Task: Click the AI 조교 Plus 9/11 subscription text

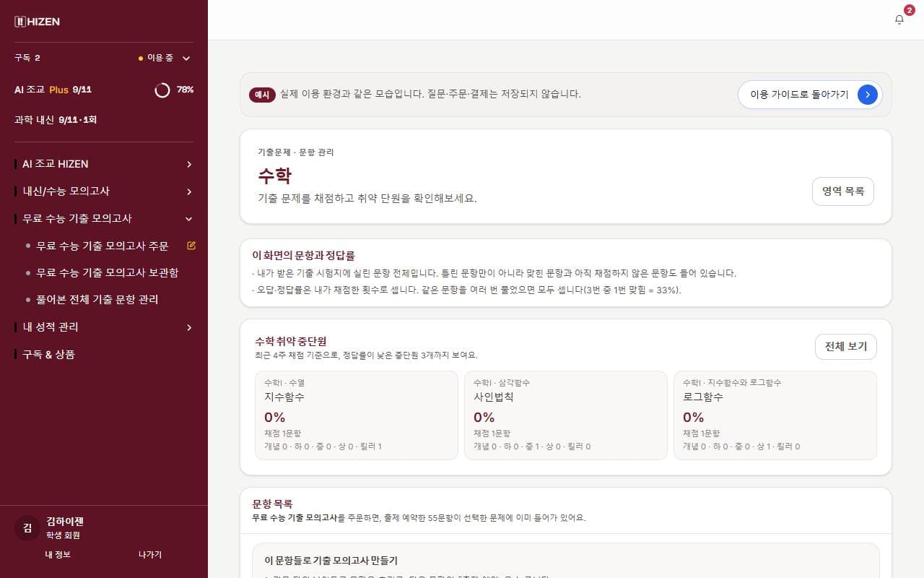Action: coord(53,90)
